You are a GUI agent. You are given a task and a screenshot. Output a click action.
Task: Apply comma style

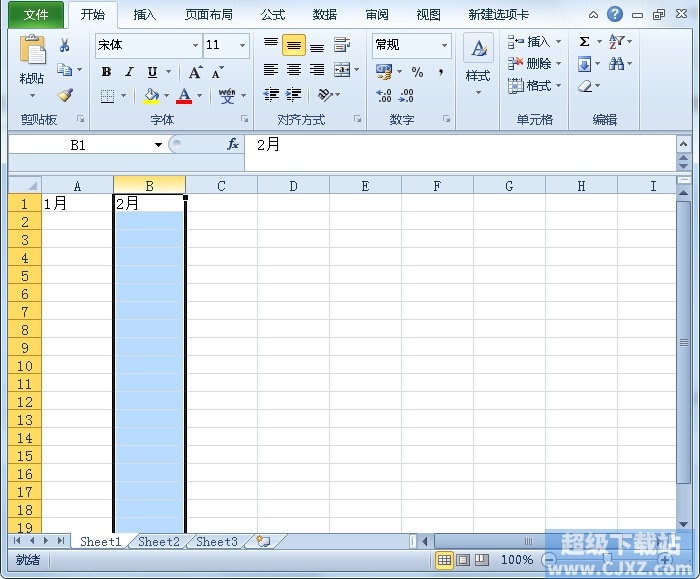coord(441,71)
